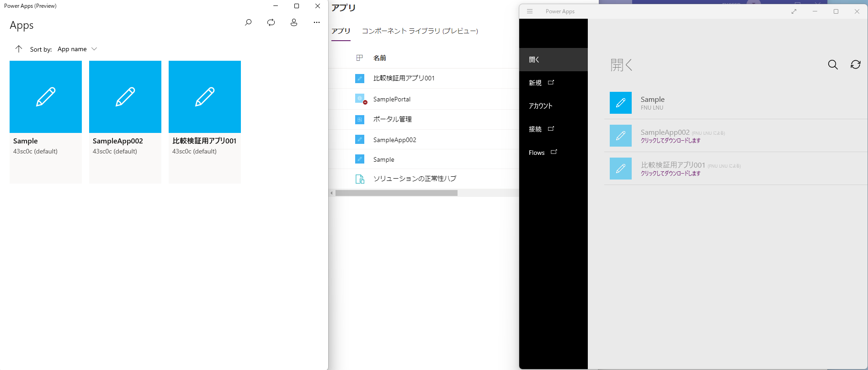Open ソリューションの正常性ハブ in the list

[415, 179]
